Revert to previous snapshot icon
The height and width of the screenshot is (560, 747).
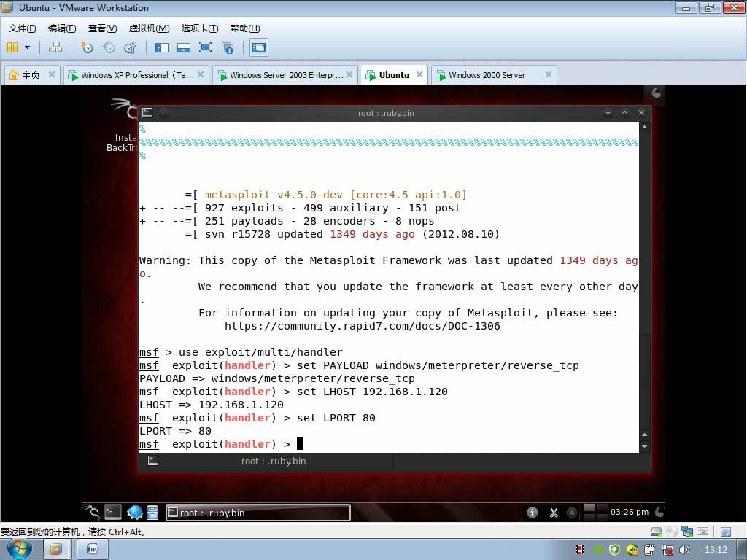pos(109,47)
